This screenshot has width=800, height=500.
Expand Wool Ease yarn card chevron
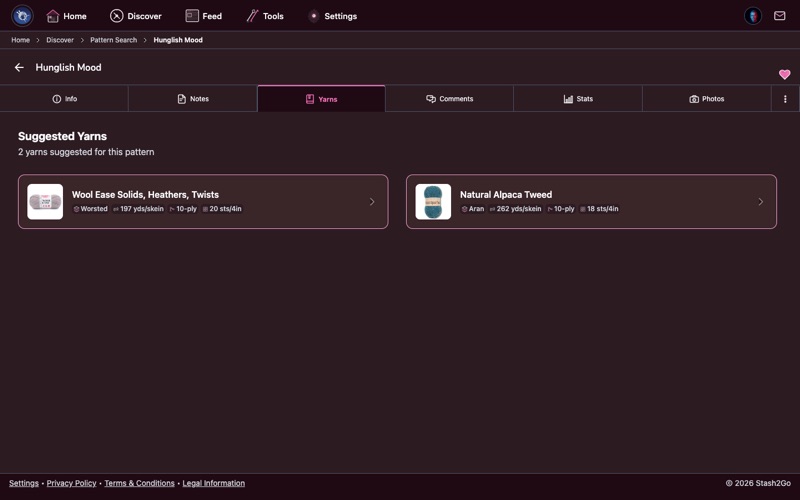[x=372, y=202]
